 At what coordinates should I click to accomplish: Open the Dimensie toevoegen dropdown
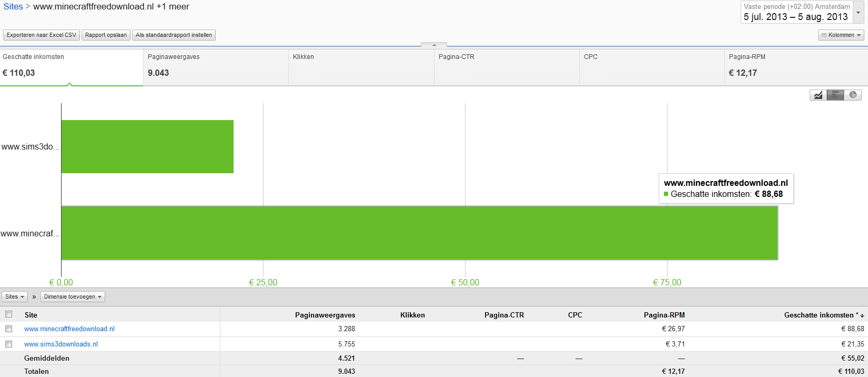pos(73,297)
